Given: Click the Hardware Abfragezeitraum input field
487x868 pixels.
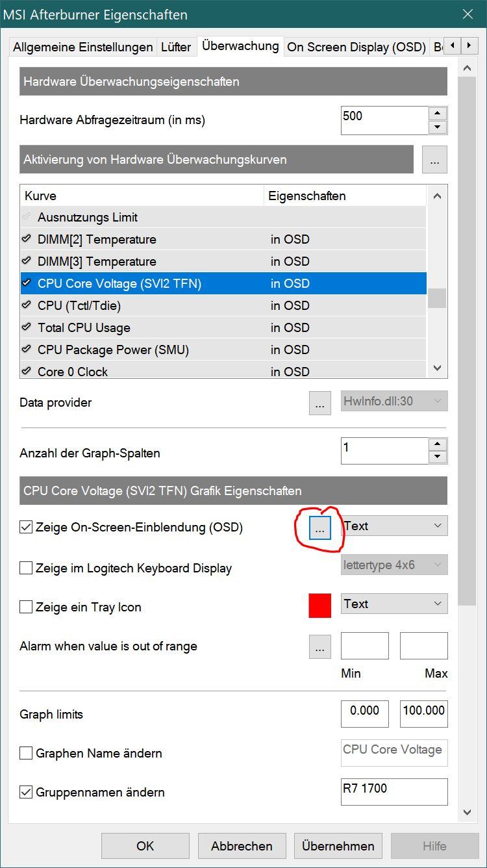Looking at the screenshot, I should pyautogui.click(x=384, y=120).
